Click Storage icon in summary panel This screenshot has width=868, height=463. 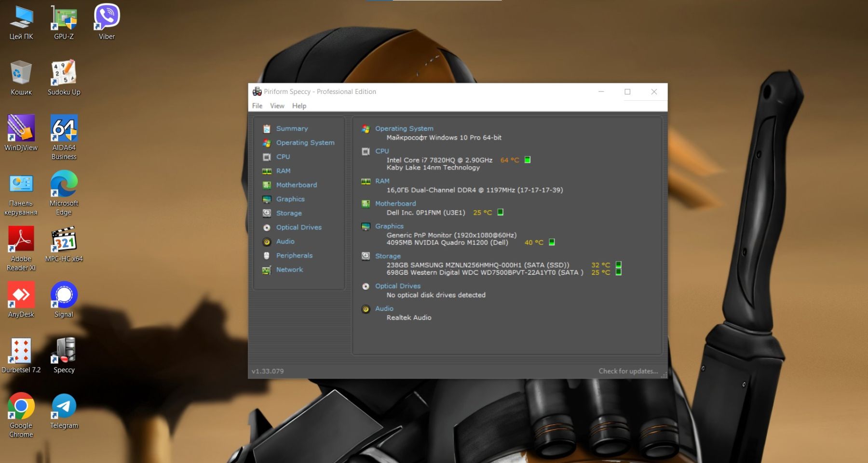[366, 256]
